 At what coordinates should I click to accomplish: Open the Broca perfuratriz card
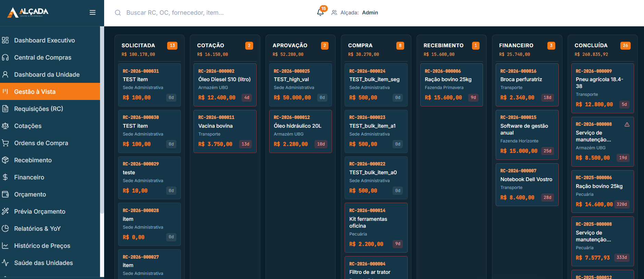tap(527, 85)
